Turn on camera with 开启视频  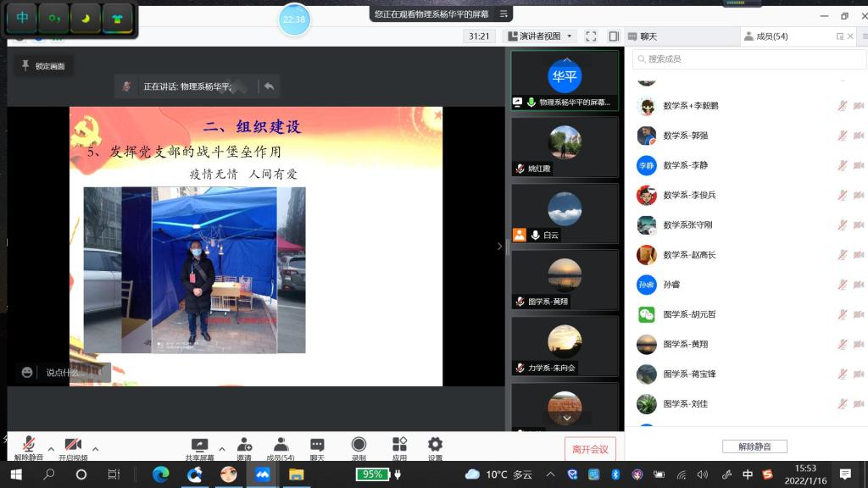click(x=73, y=446)
